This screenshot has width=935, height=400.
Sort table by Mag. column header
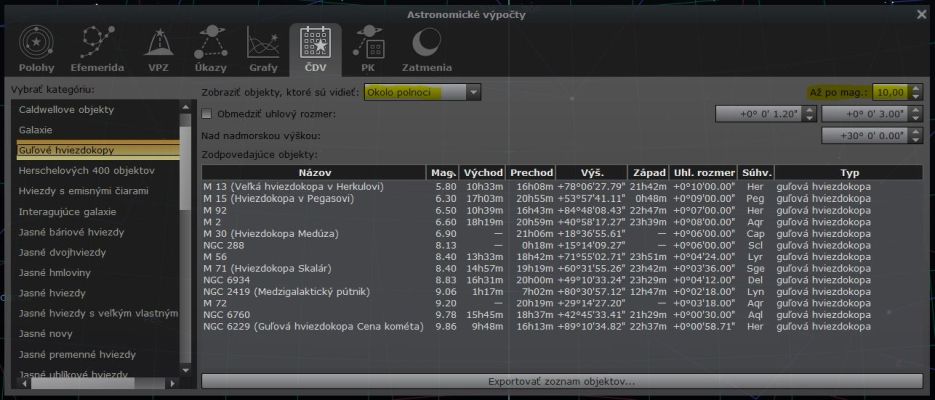442,172
